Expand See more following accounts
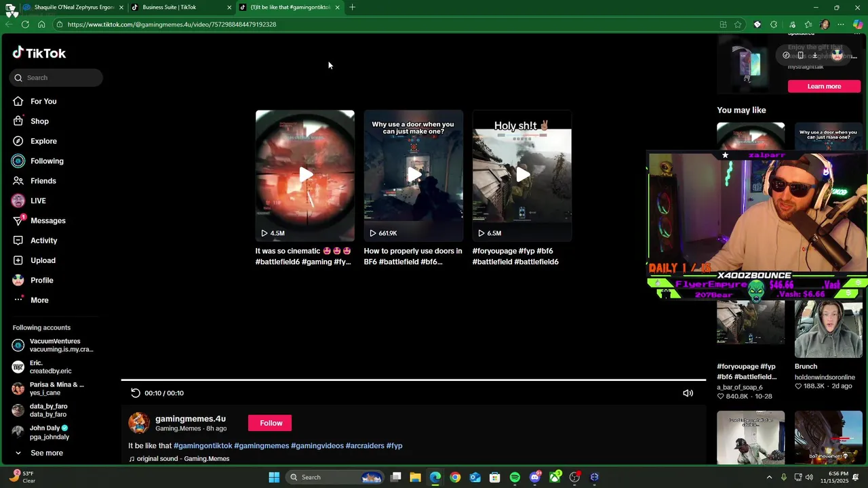The width and height of the screenshot is (868, 488). 46,453
